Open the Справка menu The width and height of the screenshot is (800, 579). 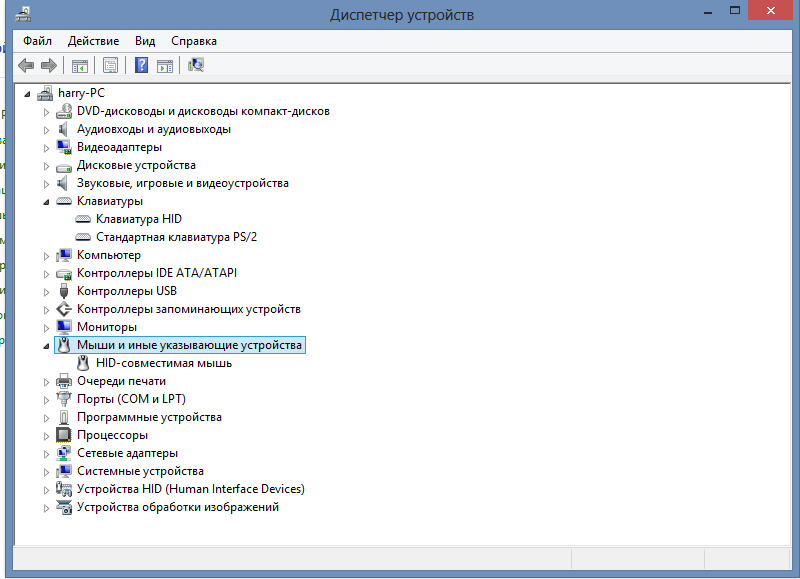194,41
